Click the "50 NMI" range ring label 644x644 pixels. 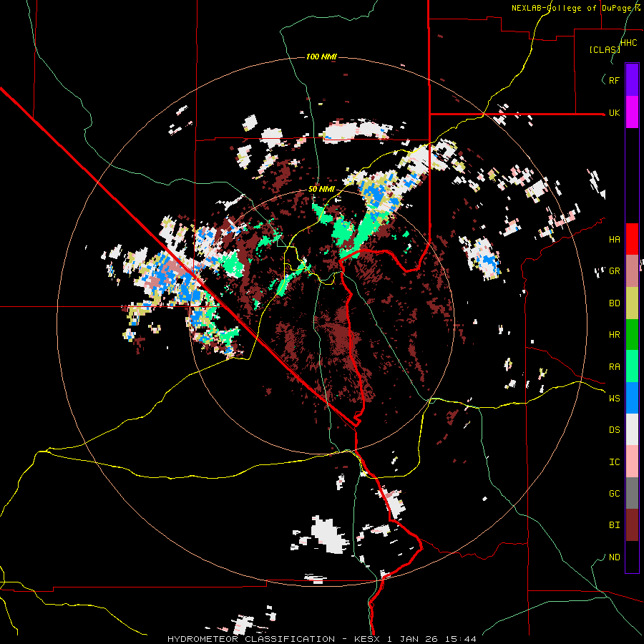point(321,189)
